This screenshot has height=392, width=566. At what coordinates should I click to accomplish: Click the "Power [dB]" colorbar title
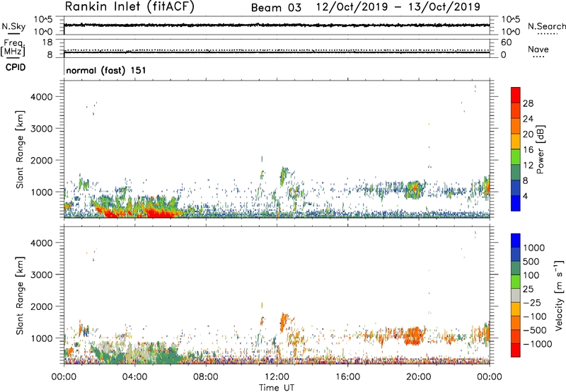(540, 149)
